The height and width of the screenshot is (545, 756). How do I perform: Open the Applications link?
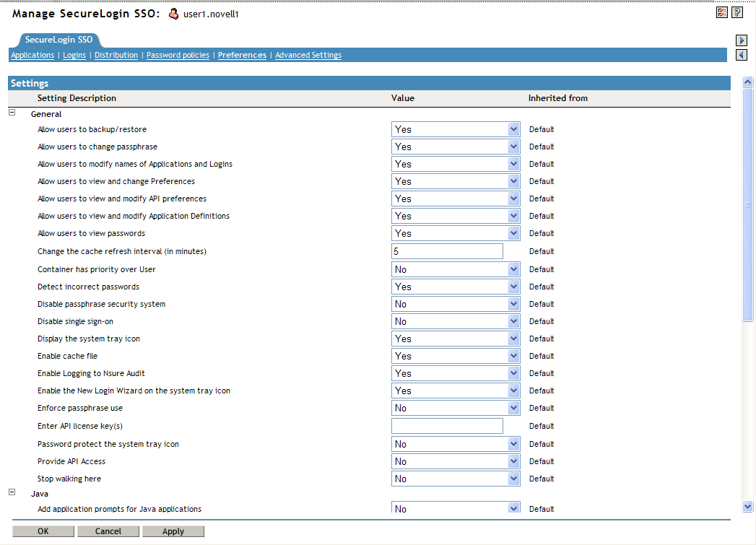tap(32, 54)
